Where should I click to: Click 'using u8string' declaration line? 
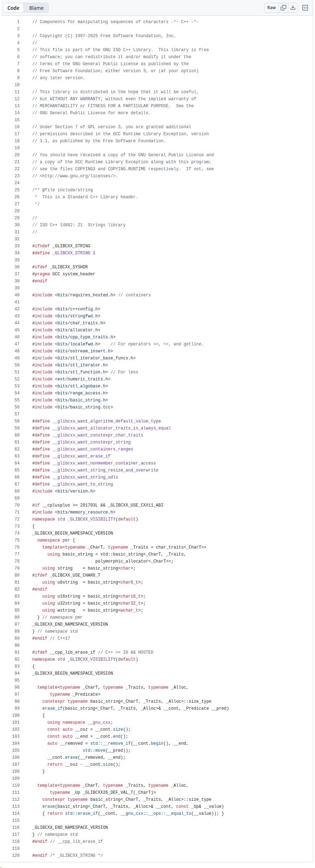click(x=93, y=582)
